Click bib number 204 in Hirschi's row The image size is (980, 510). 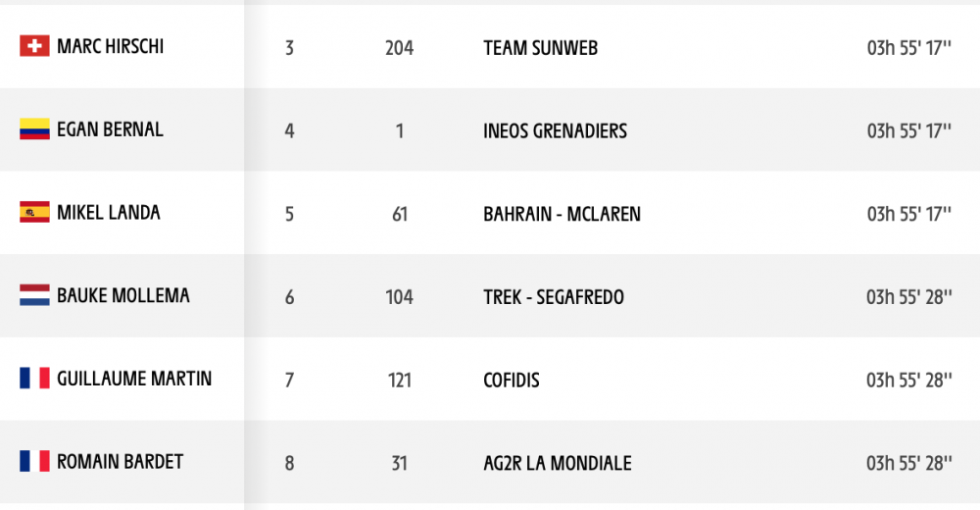[x=400, y=48]
